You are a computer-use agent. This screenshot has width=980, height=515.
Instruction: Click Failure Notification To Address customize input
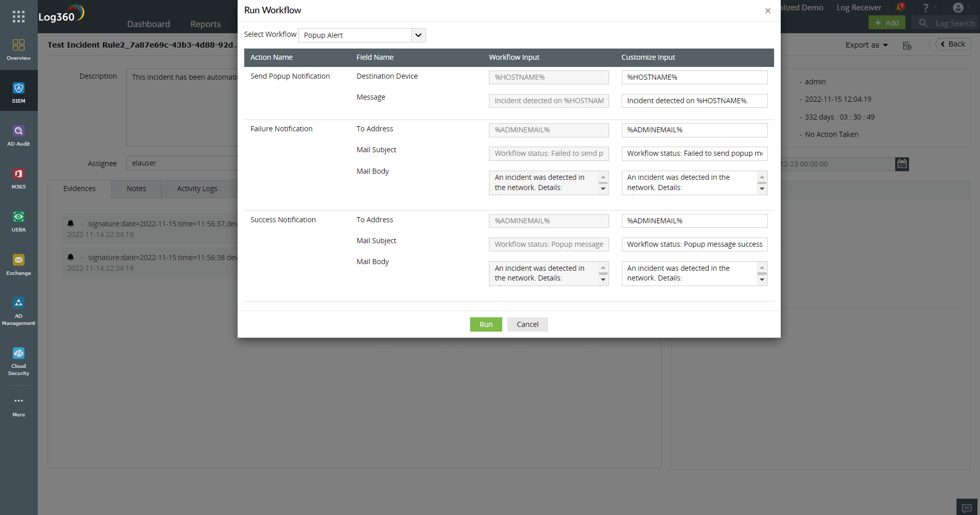694,130
